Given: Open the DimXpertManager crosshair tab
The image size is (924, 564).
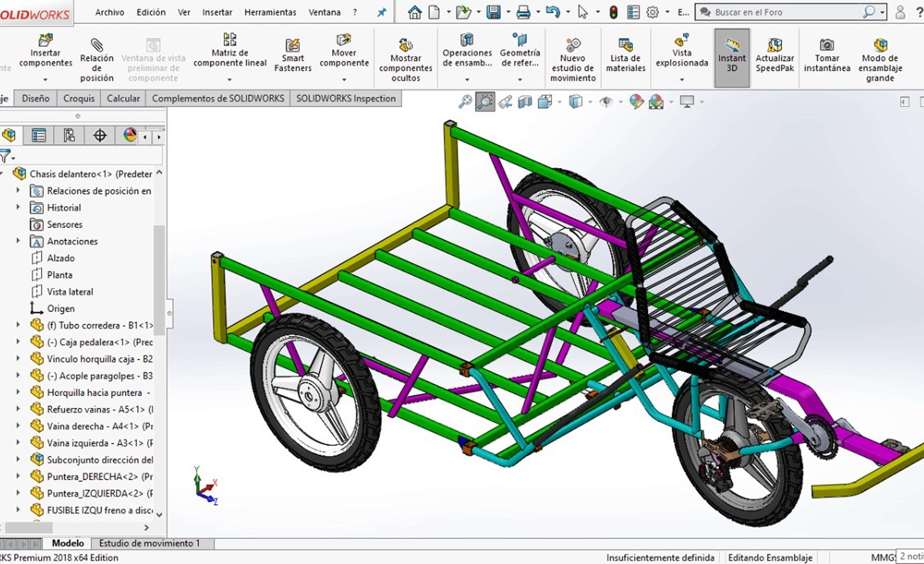Looking at the screenshot, I should pyautogui.click(x=100, y=135).
